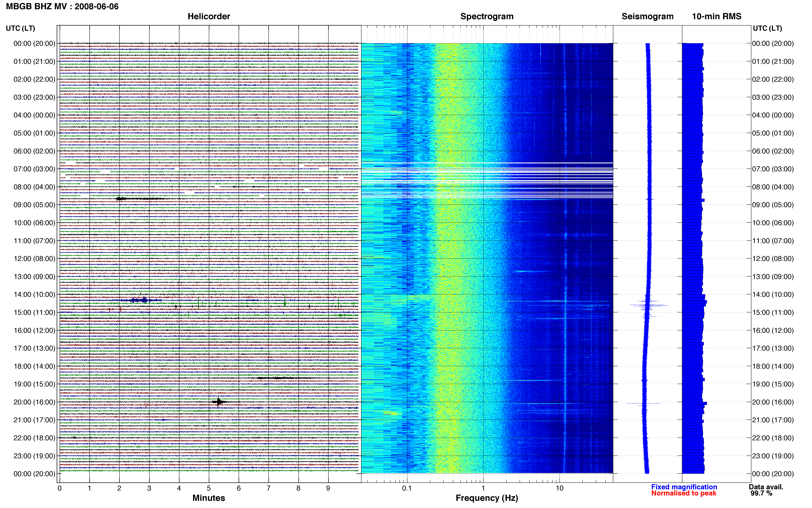This screenshot has width=812, height=508.
Task: Click the black elongated event before 19:00 helicorder
Action: pyautogui.click(x=284, y=378)
